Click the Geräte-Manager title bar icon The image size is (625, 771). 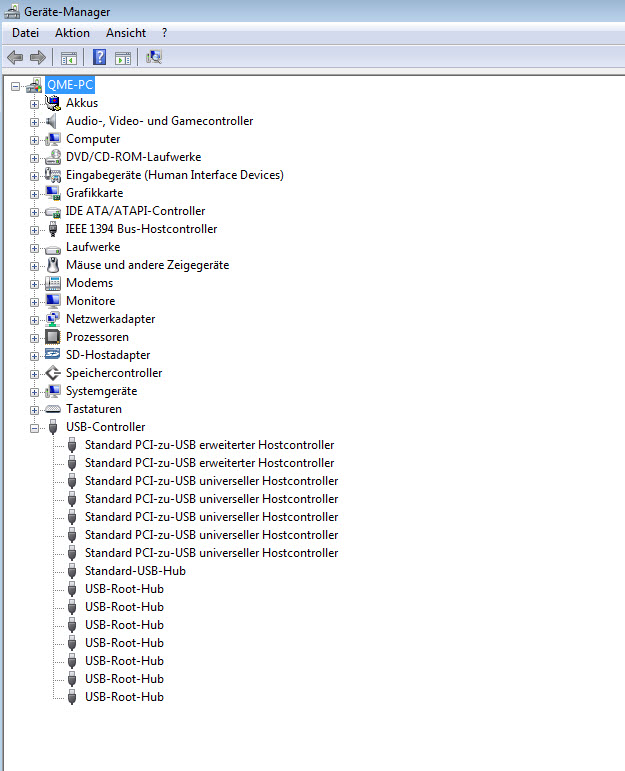pyautogui.click(x=12, y=11)
